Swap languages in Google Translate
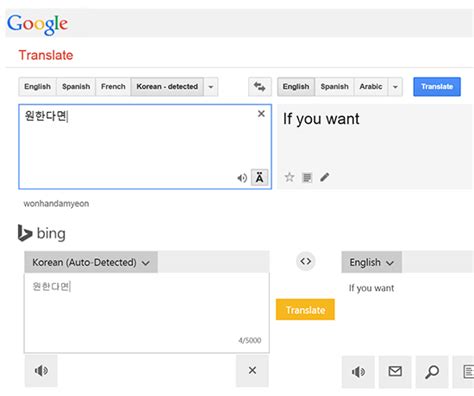Viewport: 474px width, 396px height. click(x=260, y=87)
